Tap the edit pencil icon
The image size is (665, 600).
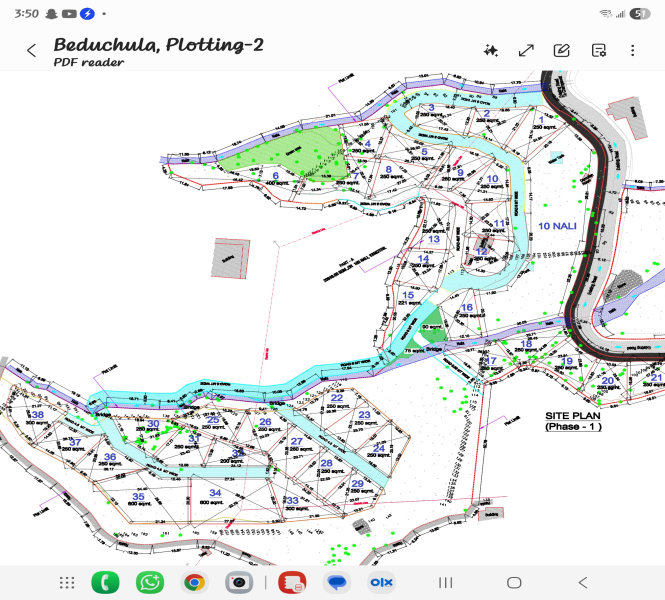562,50
